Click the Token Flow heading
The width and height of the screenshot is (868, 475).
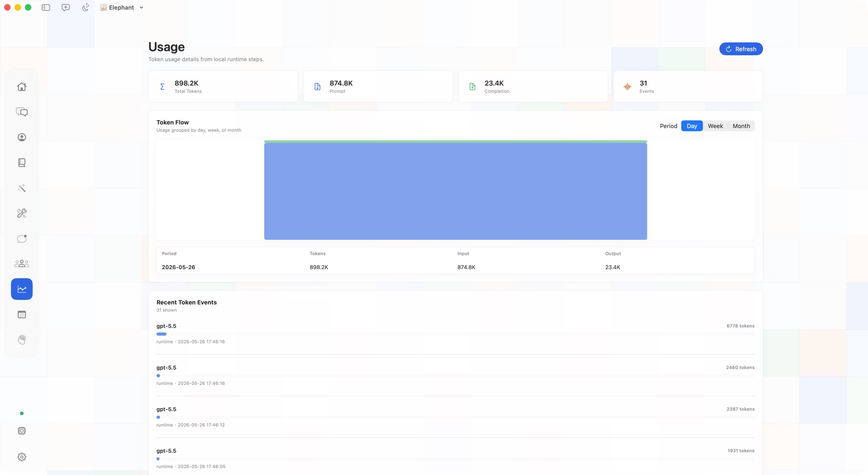(x=173, y=122)
